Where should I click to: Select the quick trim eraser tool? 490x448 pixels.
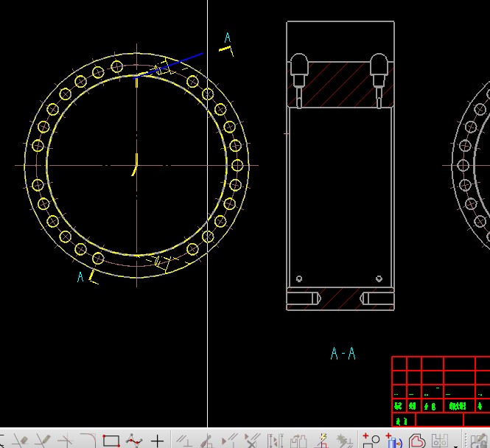tap(21, 441)
